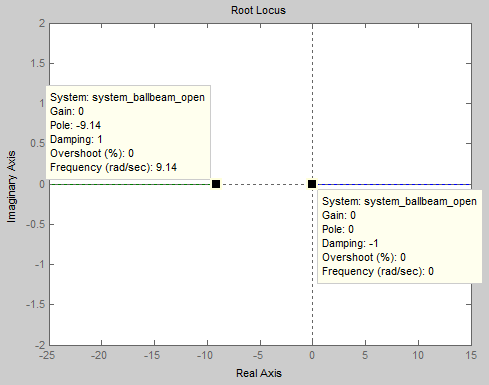The width and height of the screenshot is (489, 385).
Task: Click the dotted segment between the two poles
Action: pos(264,184)
